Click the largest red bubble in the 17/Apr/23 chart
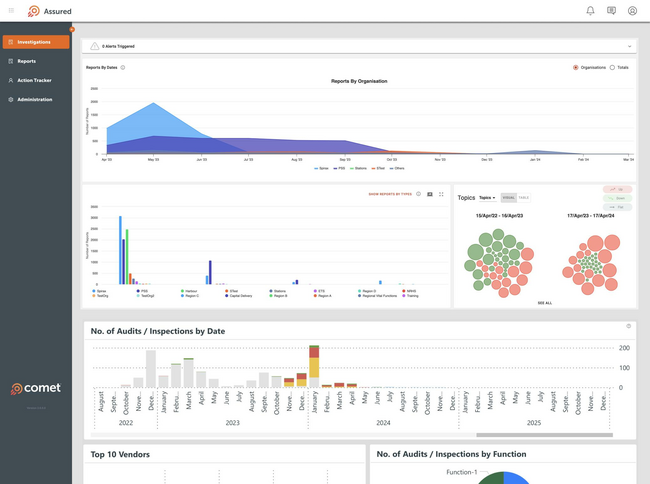Screen dimensions: 650x484 (x=594, y=243)
